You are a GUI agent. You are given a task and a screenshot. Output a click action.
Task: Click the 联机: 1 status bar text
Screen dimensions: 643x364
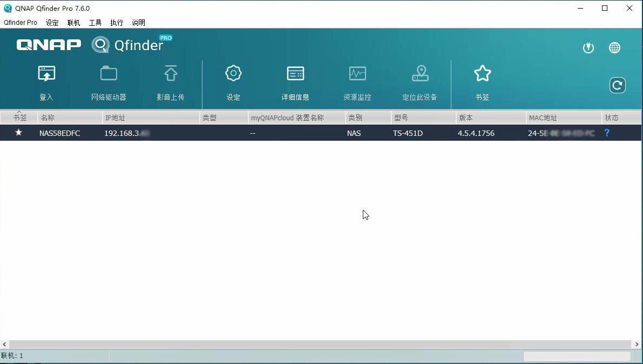[x=12, y=355]
